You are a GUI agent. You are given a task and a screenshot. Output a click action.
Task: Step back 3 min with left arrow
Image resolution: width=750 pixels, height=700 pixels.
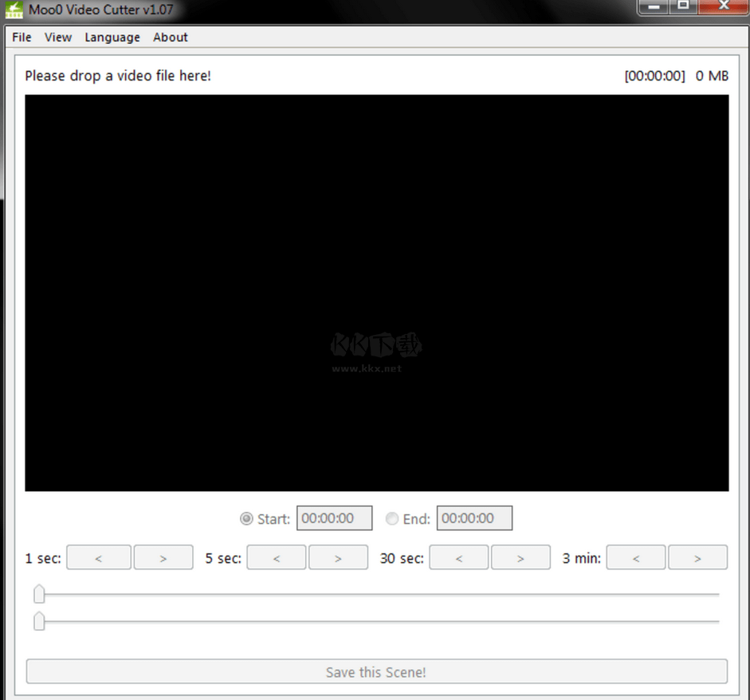tap(636, 557)
